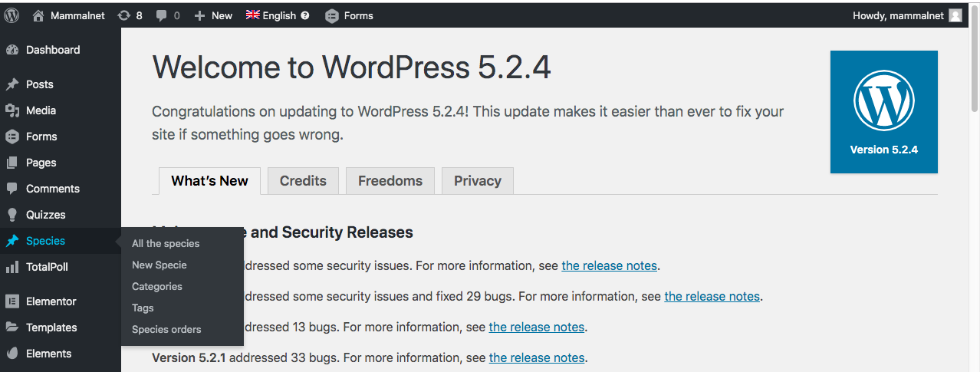Open the first release notes link

[609, 266]
